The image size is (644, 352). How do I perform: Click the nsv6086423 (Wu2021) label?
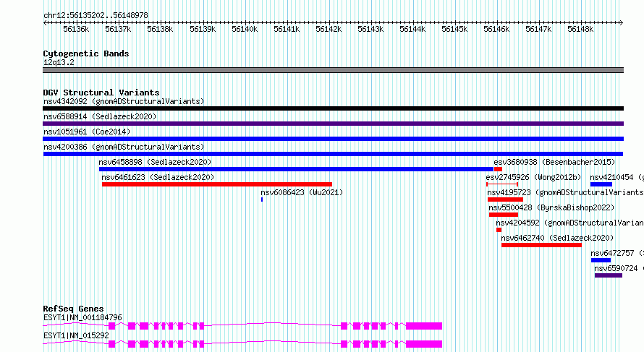[x=302, y=192]
